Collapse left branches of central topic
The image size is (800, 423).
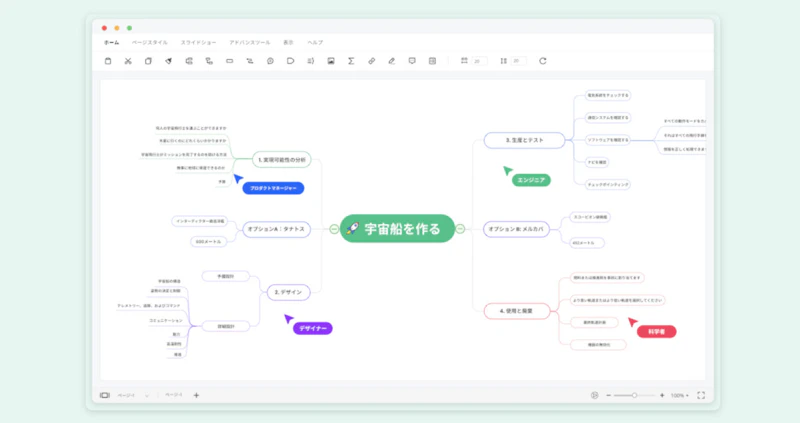click(334, 229)
